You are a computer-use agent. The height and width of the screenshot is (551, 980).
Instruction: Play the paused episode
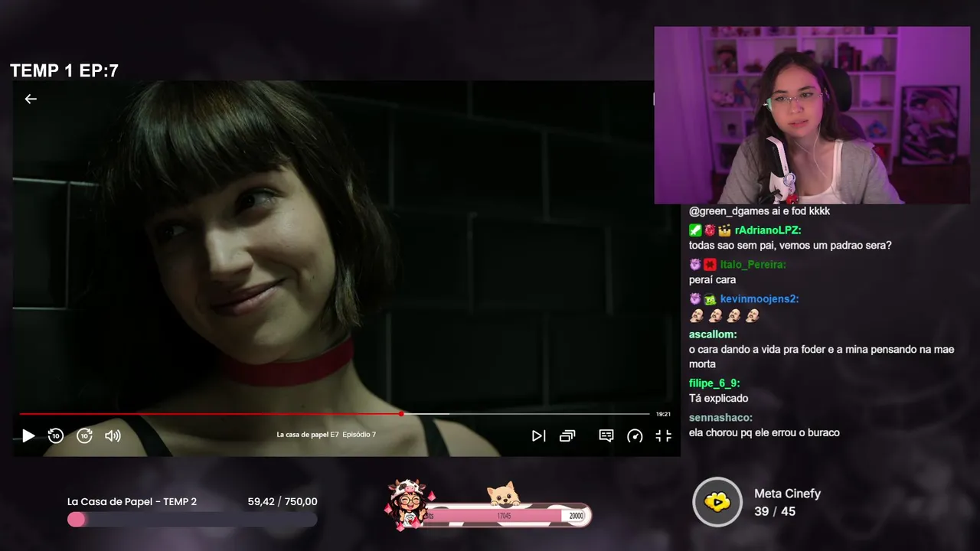coord(28,435)
